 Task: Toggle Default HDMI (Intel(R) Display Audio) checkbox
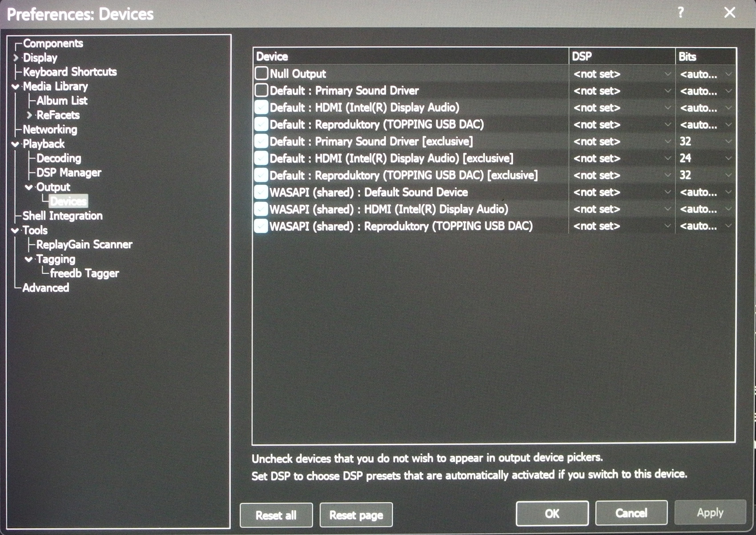(x=261, y=108)
